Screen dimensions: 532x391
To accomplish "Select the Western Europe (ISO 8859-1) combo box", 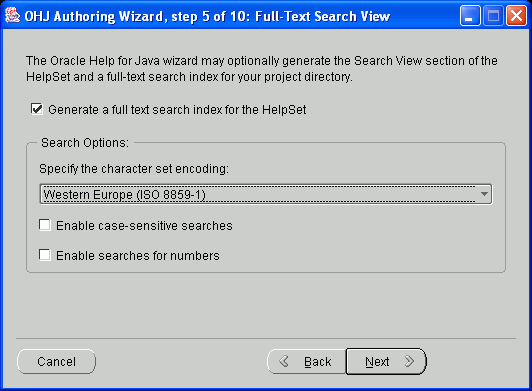I will (x=266, y=194).
